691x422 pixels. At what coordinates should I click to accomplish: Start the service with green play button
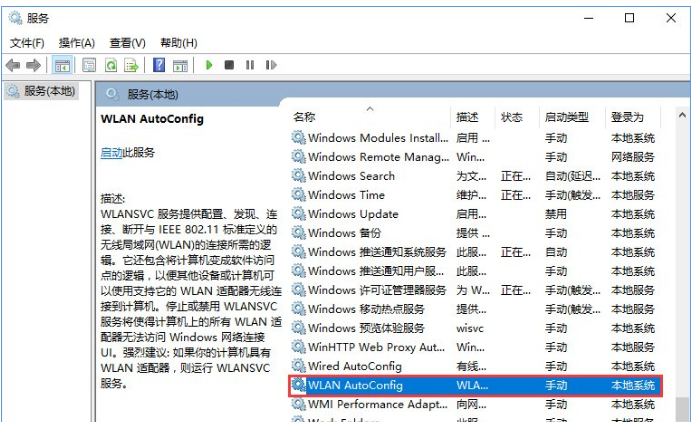point(209,65)
